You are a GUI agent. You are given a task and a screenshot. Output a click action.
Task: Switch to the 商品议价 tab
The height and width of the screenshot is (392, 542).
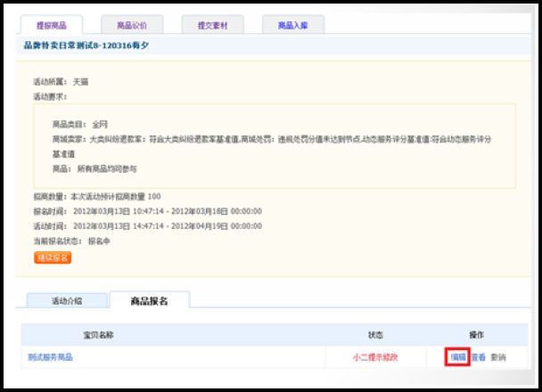pos(132,25)
